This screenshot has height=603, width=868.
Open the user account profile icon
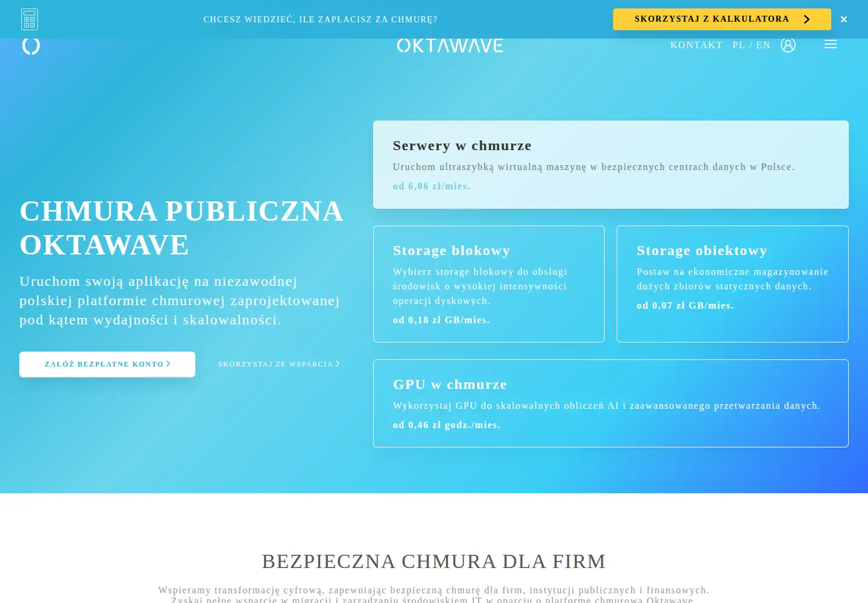point(788,45)
